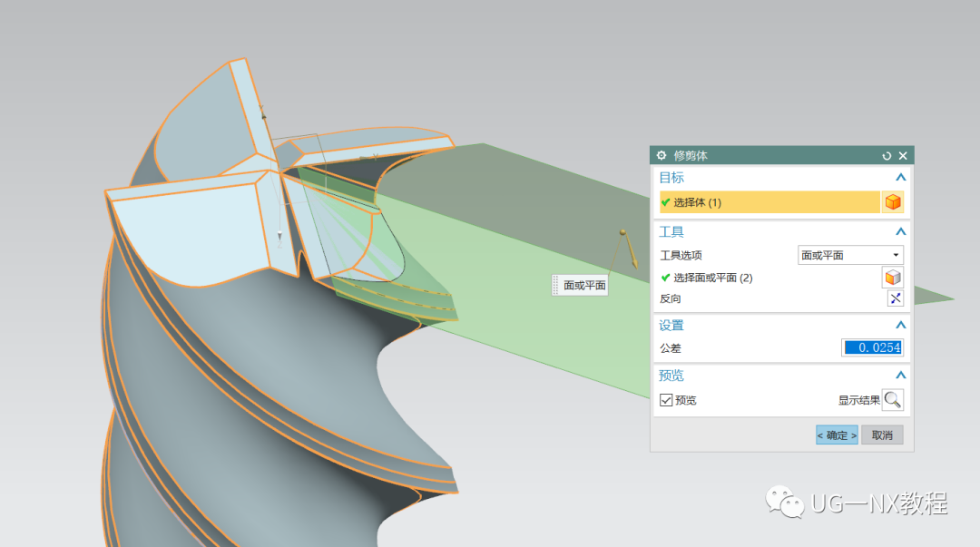
Task: Click the 公差 input field 0.0254
Action: click(873, 347)
